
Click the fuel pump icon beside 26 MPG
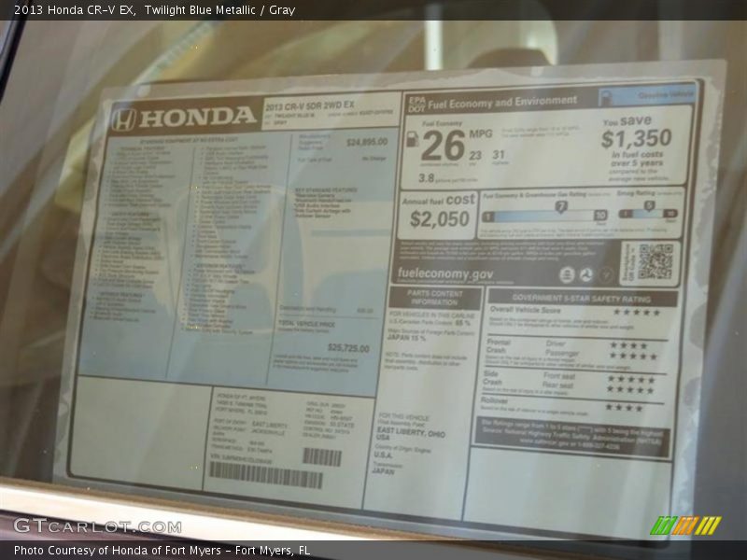tap(413, 138)
